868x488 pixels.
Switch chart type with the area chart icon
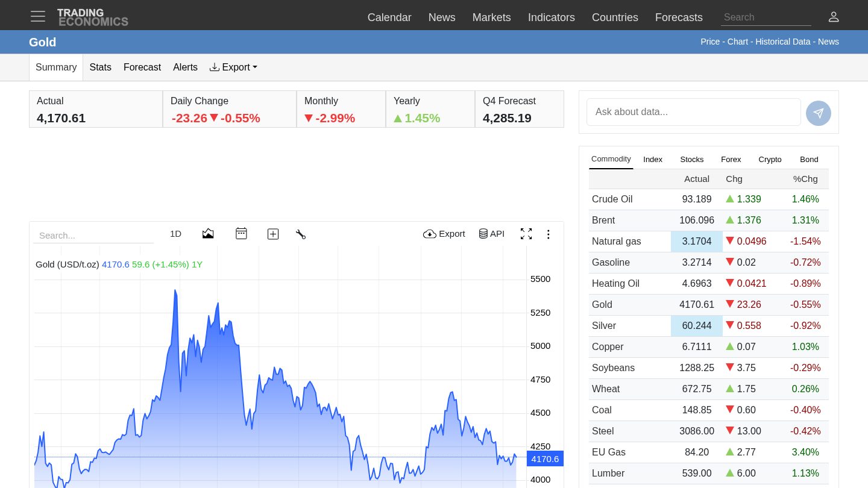[208, 234]
